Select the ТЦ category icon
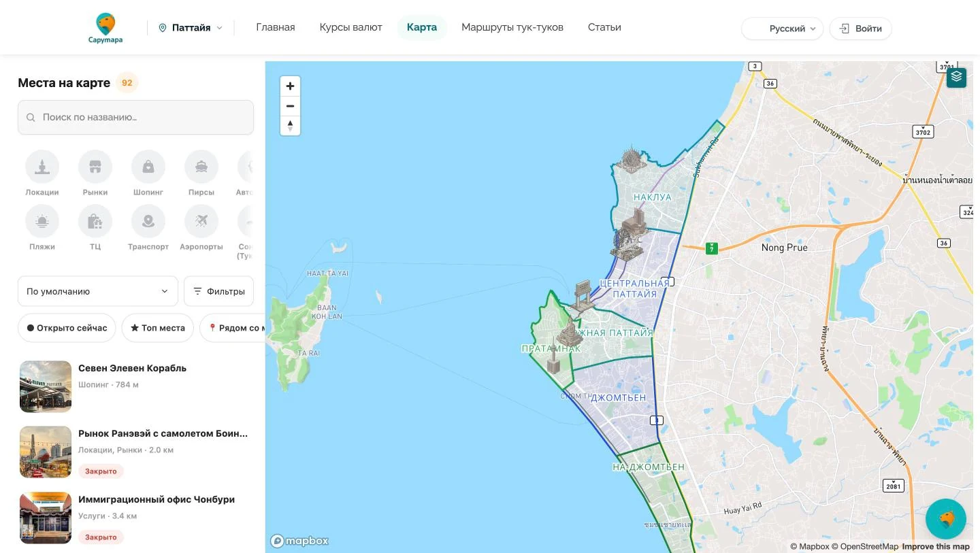This screenshot has width=980, height=553. (95, 221)
